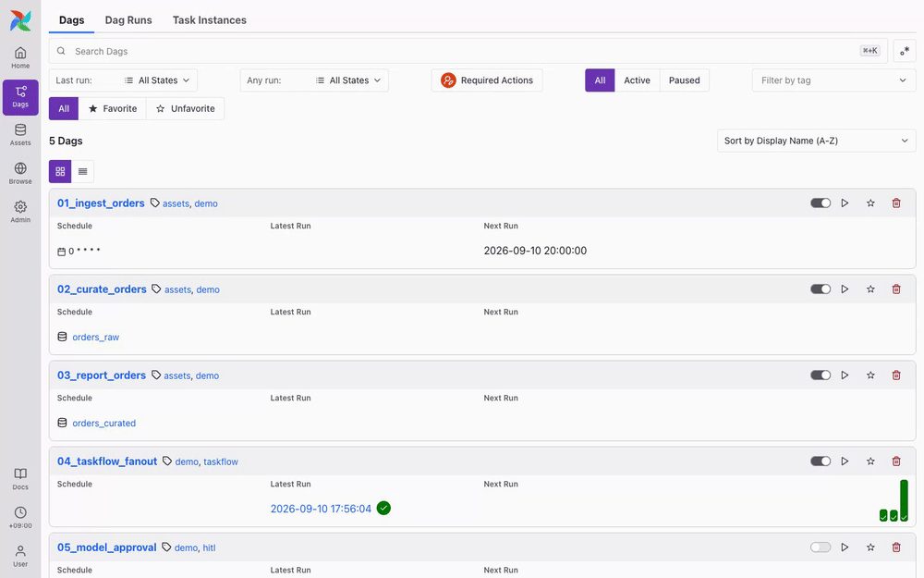Select the All favorites filter
This screenshot has height=578, width=924.
[64, 108]
